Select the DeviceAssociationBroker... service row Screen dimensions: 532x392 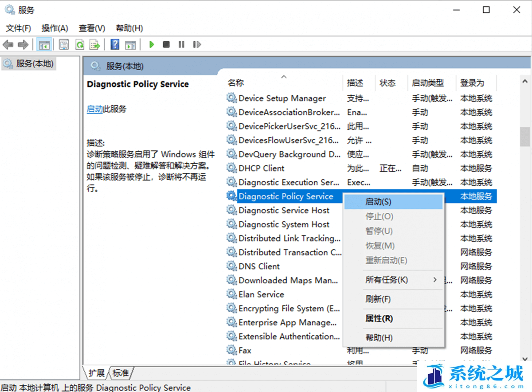[361, 112]
